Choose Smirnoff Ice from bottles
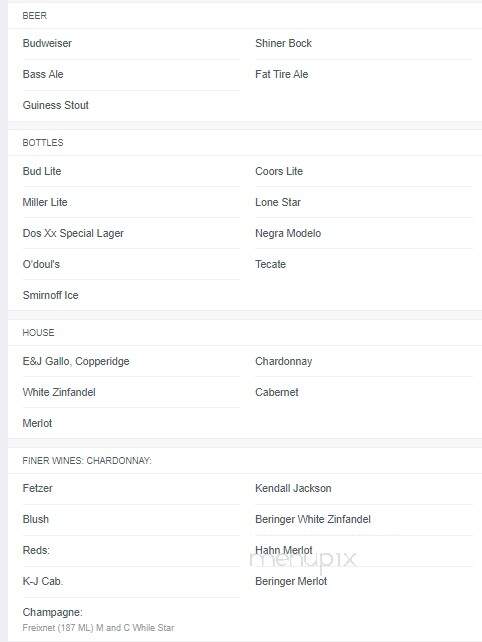 coord(50,295)
